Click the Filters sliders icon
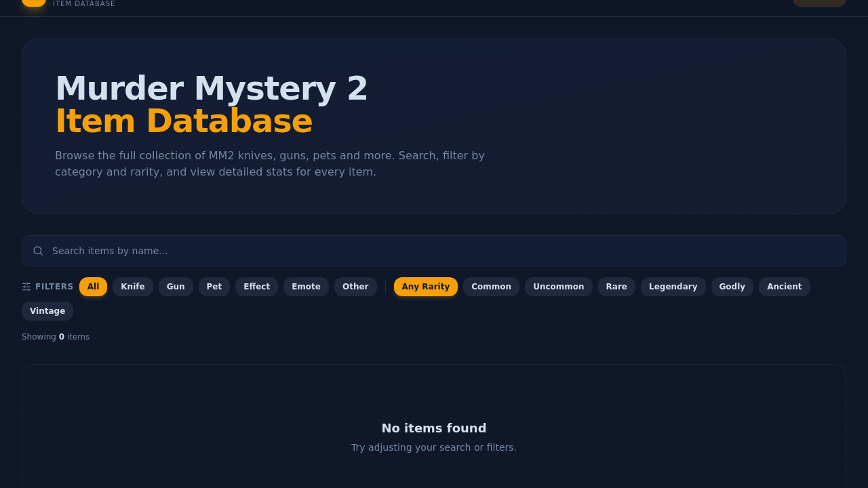 26,287
